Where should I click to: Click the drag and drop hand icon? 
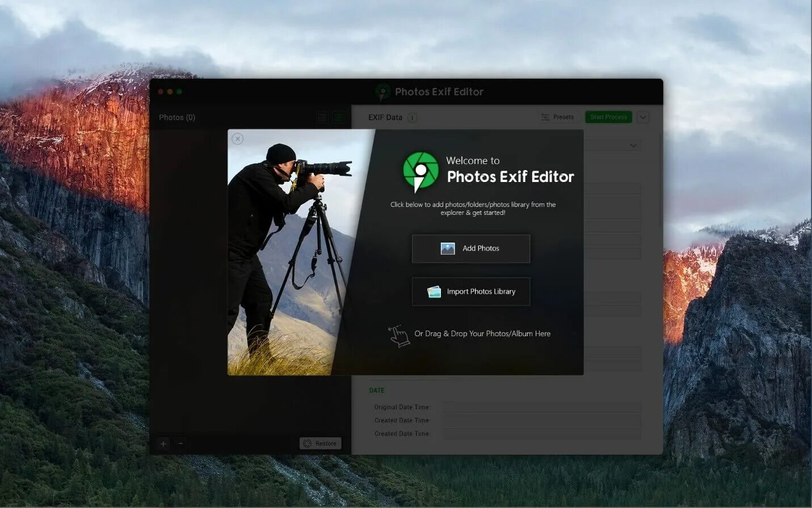pyautogui.click(x=399, y=336)
